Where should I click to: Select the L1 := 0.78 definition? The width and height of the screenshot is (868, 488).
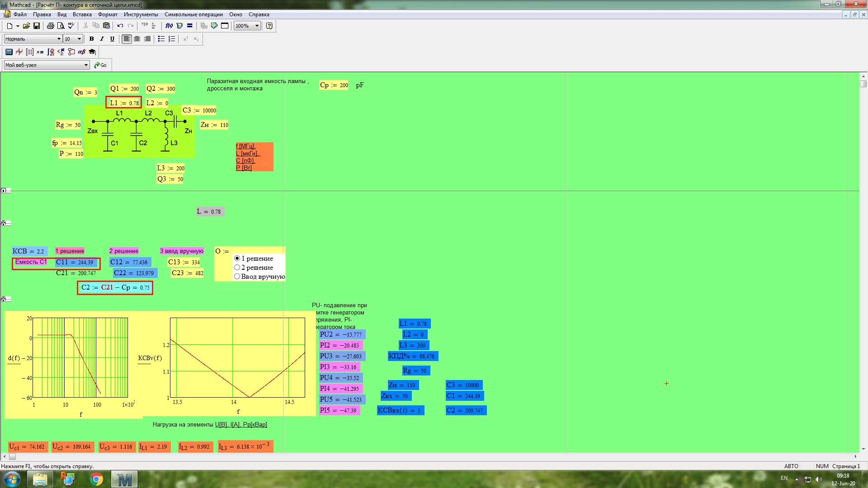coord(124,103)
